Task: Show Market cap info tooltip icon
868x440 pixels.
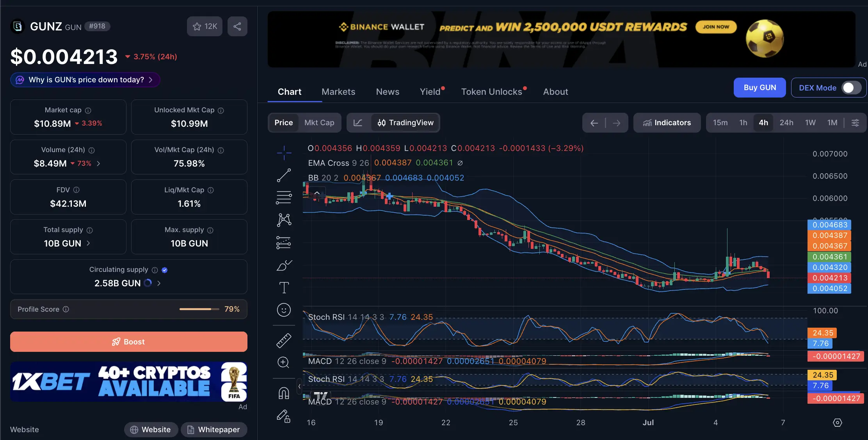Action: click(88, 110)
